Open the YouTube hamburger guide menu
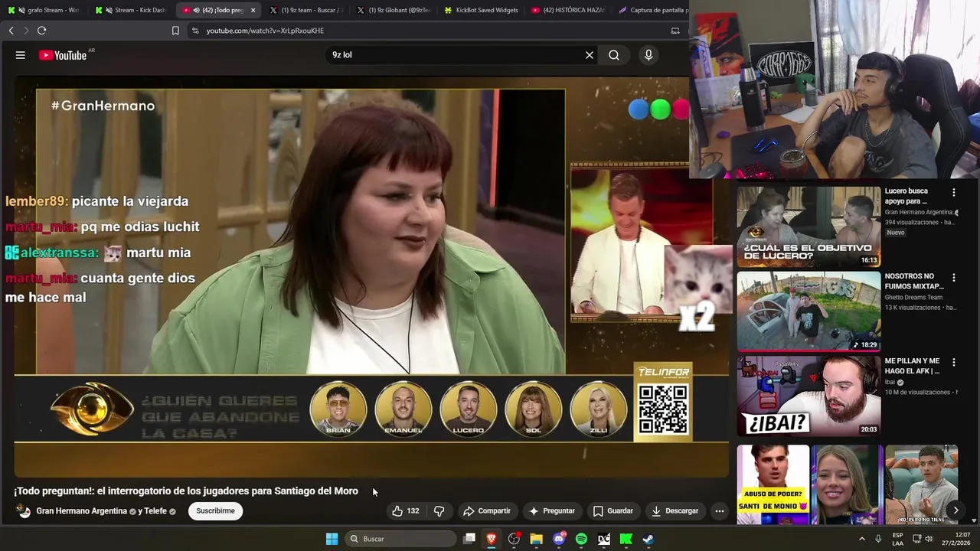980x551 pixels. pos(21,55)
